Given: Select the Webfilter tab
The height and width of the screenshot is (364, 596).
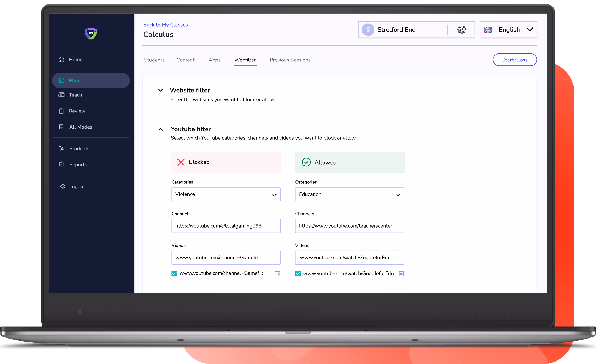Looking at the screenshot, I should click(x=245, y=60).
